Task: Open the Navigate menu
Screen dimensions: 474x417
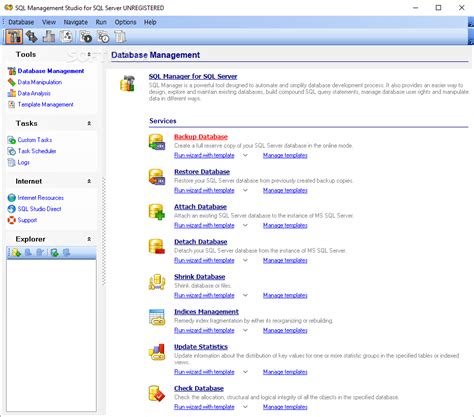Action: [x=76, y=22]
